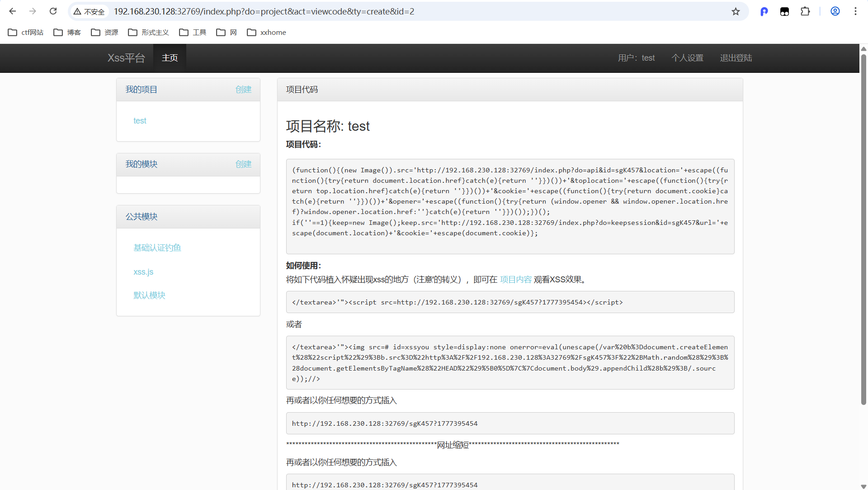Open the test project in sidebar
Viewport: 868px width, 490px height.
[140, 121]
